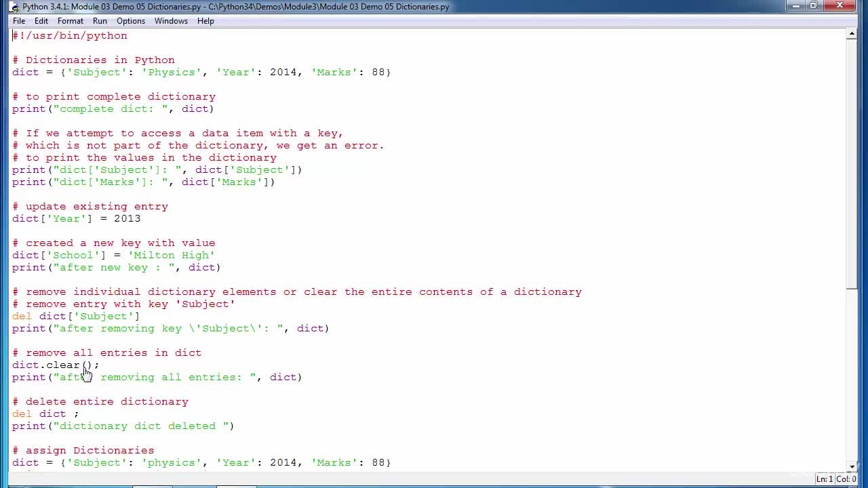Click the del dict['Subject'] line
868x488 pixels.
(76, 317)
